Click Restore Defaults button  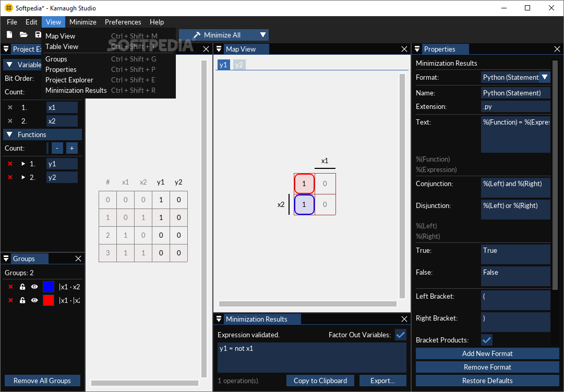coord(487,381)
